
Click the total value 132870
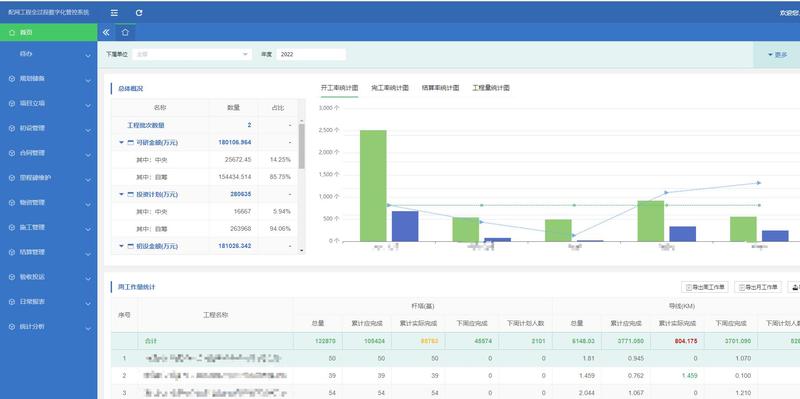point(327,341)
